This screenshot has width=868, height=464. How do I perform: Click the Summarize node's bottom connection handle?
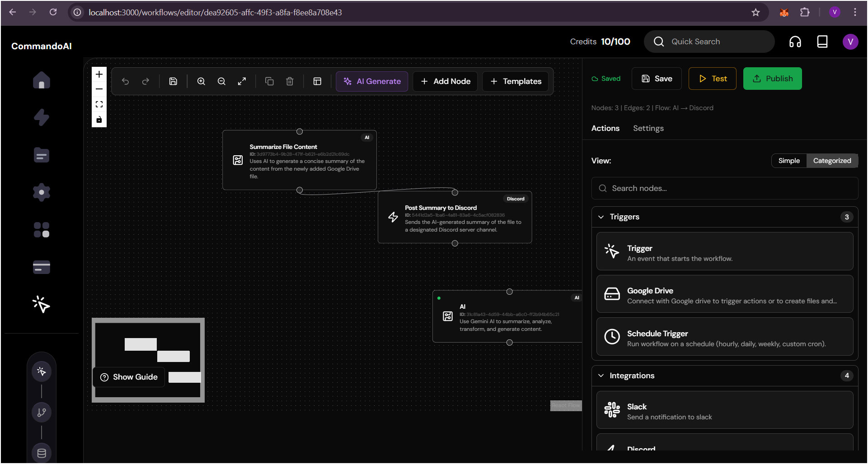(x=300, y=190)
